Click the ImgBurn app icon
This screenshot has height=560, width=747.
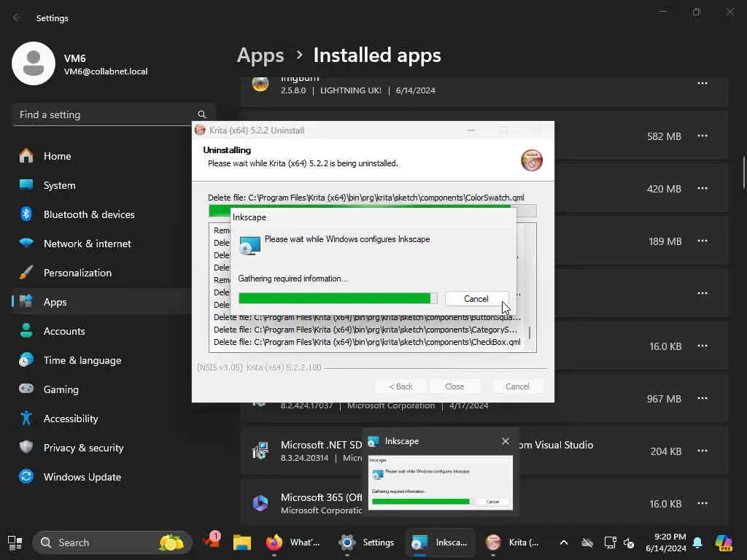coord(260,84)
